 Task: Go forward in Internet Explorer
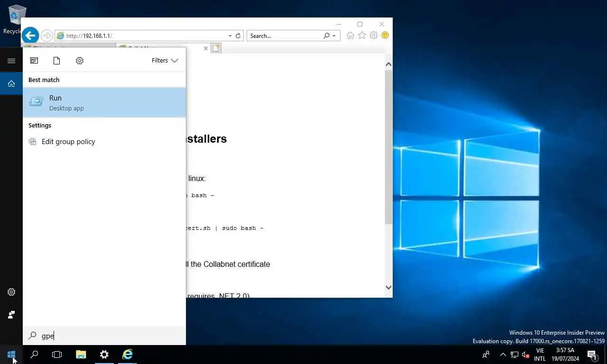tap(46, 36)
